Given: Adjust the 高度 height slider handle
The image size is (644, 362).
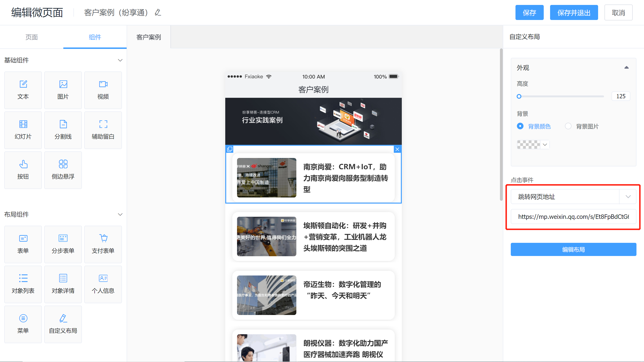Looking at the screenshot, I should 519,96.
